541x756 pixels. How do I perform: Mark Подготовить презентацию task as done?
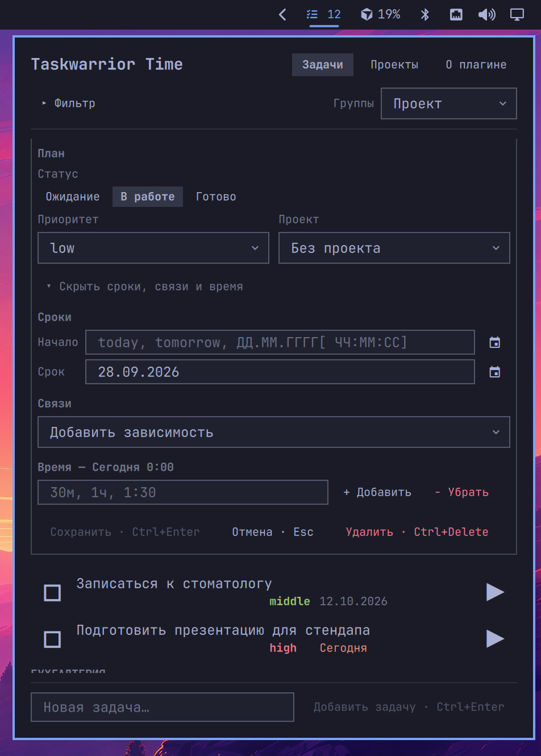click(52, 639)
